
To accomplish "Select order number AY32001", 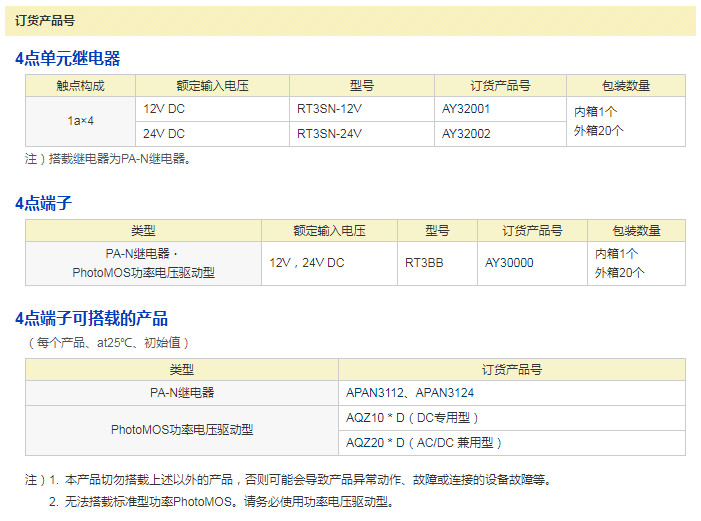I will pos(466,109).
